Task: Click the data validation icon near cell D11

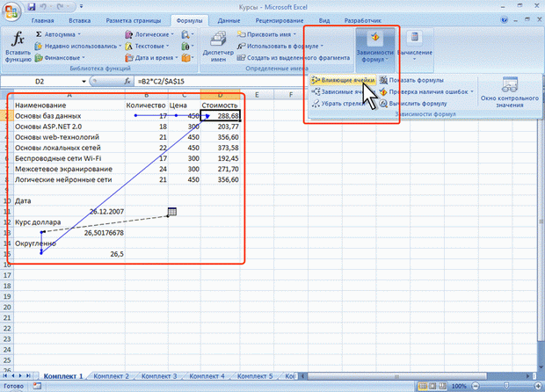Action: pyautogui.click(x=172, y=211)
